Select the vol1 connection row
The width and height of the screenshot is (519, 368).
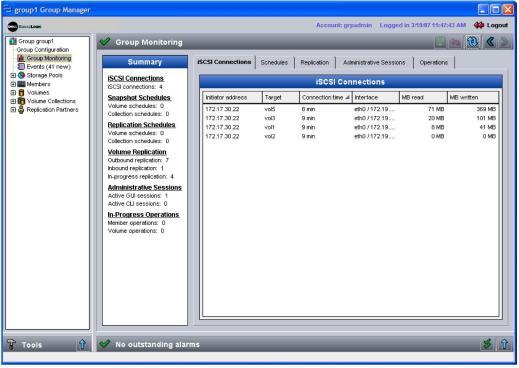tap(350, 127)
